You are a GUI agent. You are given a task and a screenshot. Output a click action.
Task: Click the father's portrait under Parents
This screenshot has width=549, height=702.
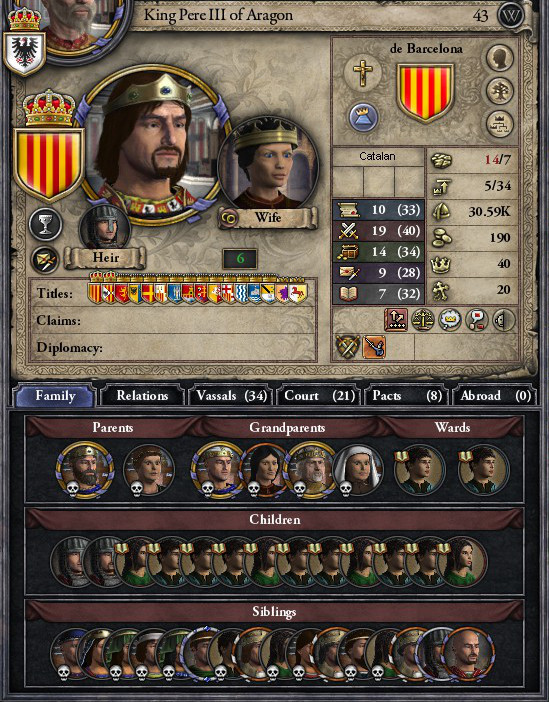point(85,470)
